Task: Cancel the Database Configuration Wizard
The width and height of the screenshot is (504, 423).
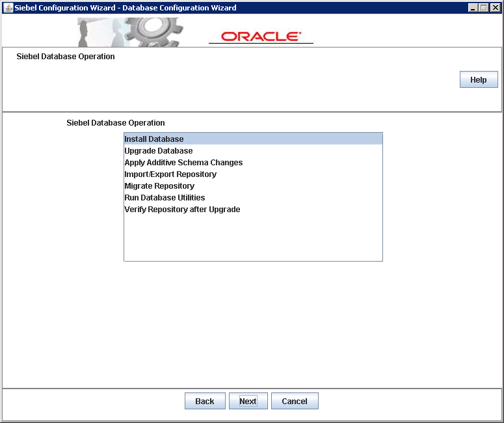Action: [295, 401]
